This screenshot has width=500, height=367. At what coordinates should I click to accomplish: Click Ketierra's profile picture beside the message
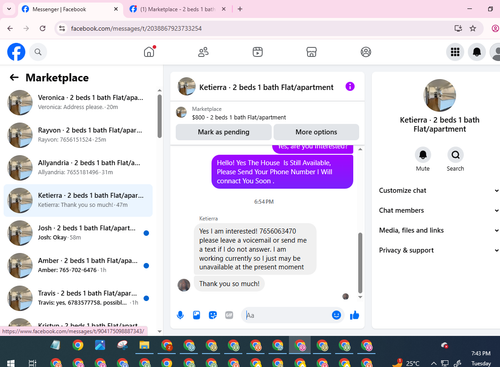click(184, 285)
